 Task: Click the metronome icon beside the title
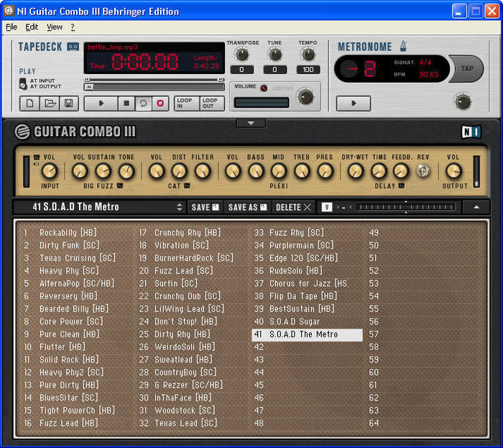coord(403,46)
